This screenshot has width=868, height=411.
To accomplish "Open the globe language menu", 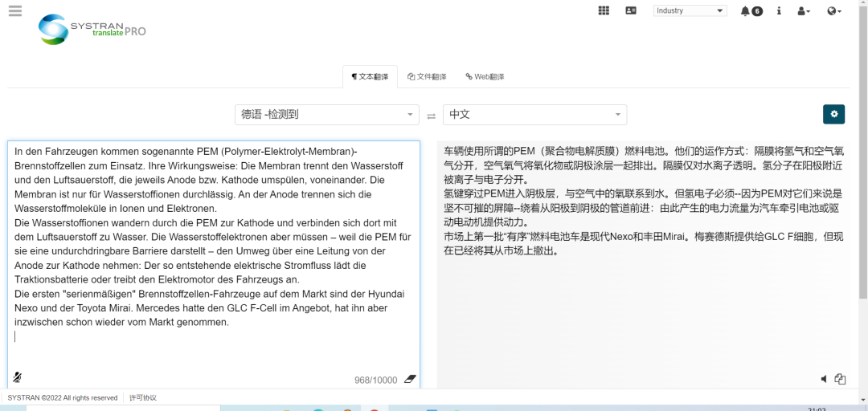I will pyautogui.click(x=834, y=11).
